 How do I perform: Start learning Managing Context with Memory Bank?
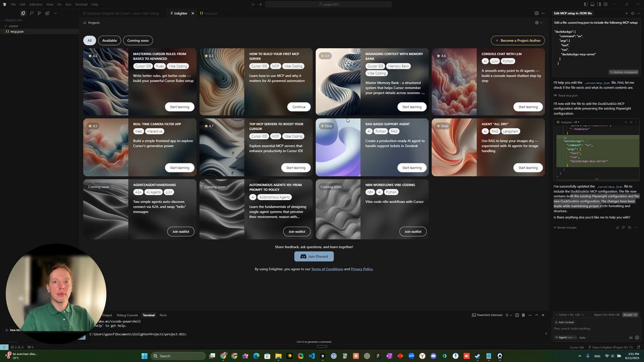click(x=412, y=107)
